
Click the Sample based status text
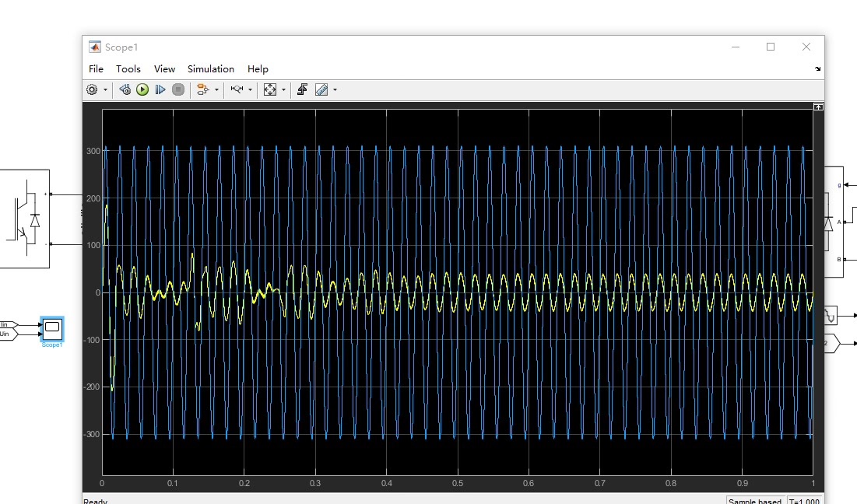755,501
